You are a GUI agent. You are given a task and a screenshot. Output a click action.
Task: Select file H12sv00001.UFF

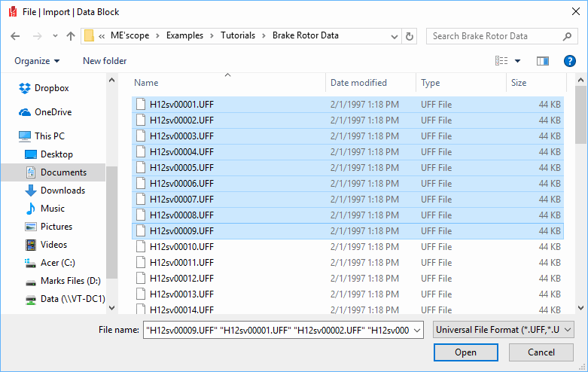point(348,104)
